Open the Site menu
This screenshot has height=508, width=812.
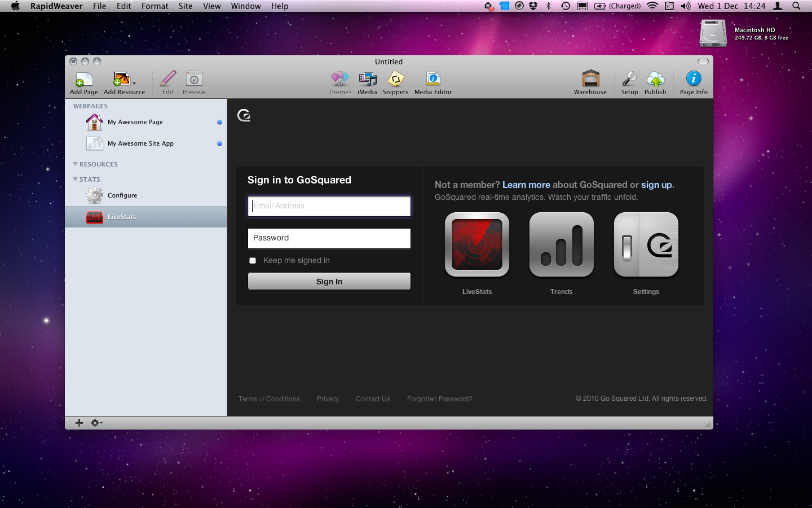[186, 6]
